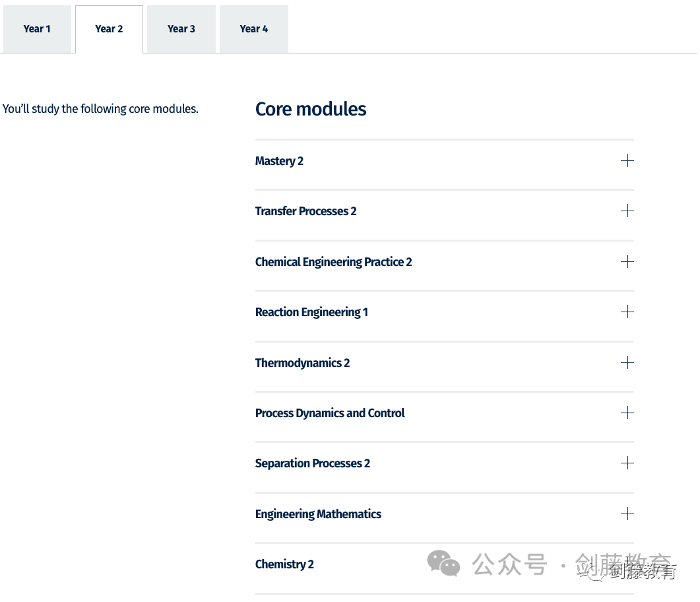Click the plus icon for Transfer Processes 2
This screenshot has width=700, height=602.
click(627, 211)
